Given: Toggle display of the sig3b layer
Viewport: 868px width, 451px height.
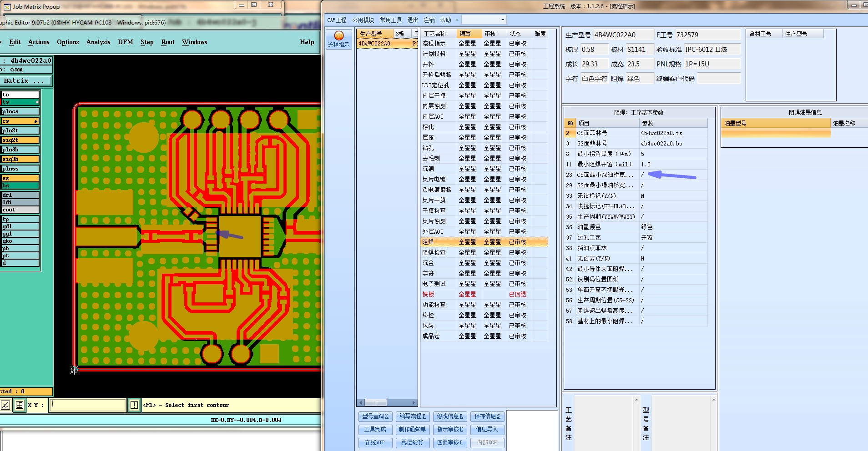Looking at the screenshot, I should 20,159.
